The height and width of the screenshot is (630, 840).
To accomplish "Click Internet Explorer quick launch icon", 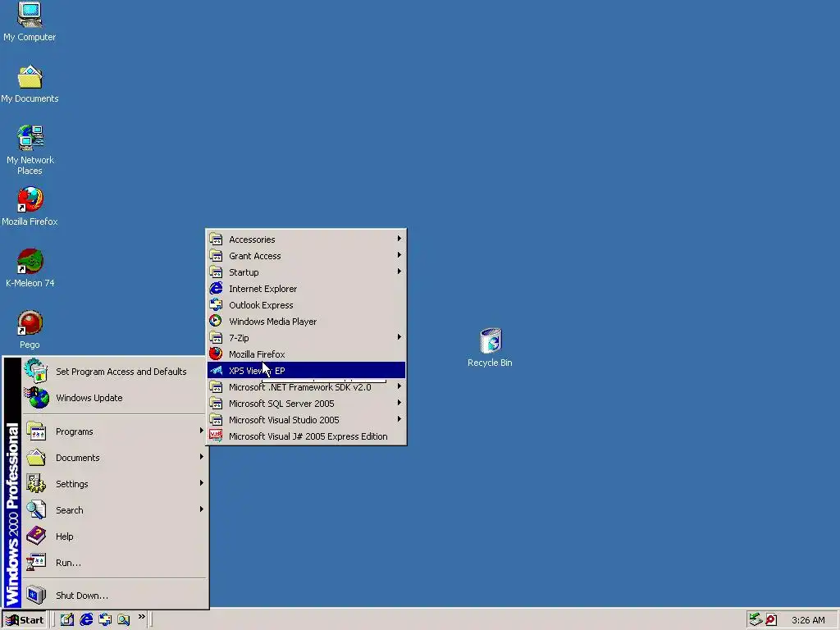I will (85, 620).
